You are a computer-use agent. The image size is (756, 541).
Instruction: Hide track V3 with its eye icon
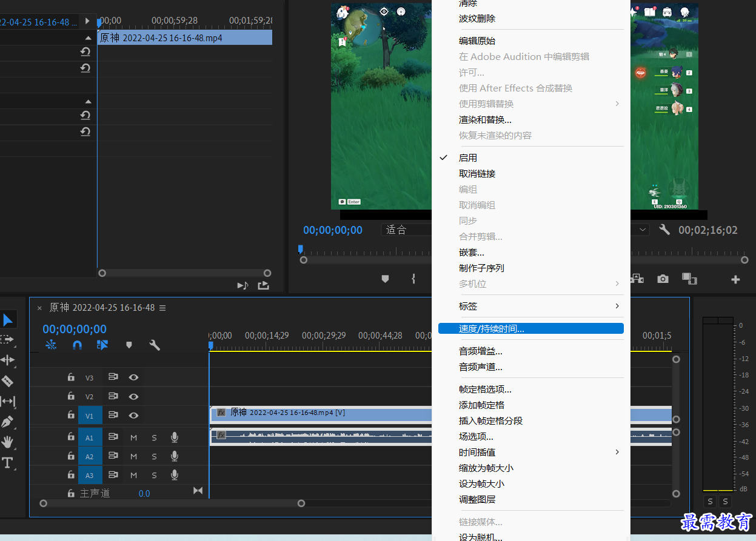point(134,377)
